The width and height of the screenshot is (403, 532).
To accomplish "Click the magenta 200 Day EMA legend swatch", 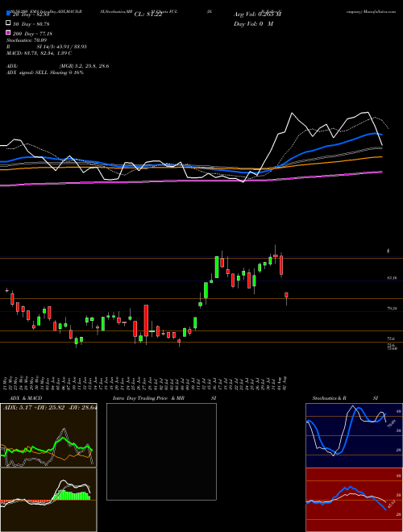I will point(8,33).
